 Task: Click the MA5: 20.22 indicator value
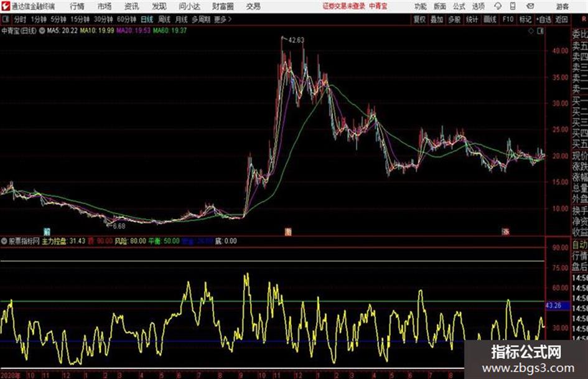pyautogui.click(x=62, y=30)
